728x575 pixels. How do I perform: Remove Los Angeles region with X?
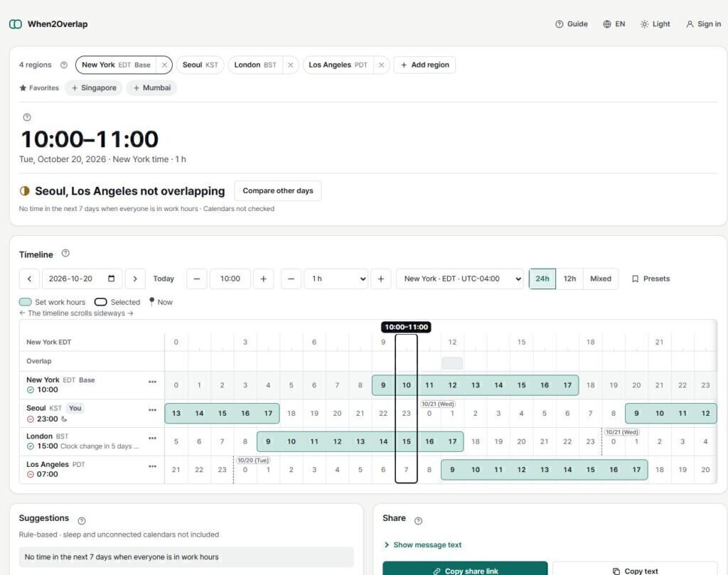pos(381,65)
